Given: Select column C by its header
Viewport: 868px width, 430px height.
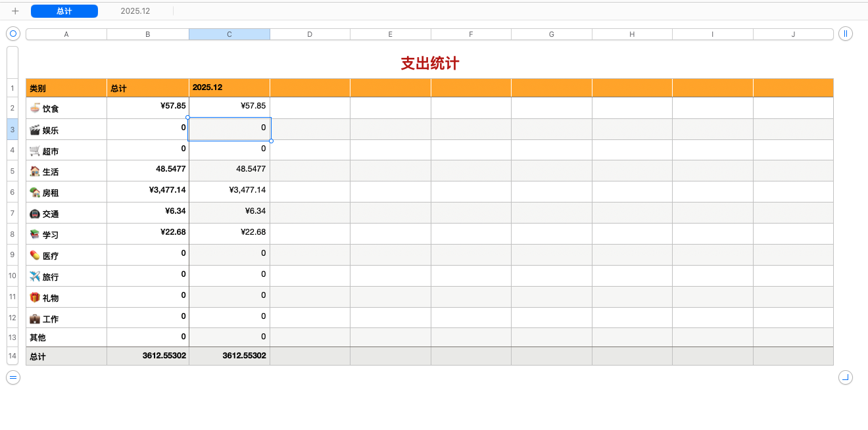Looking at the screenshot, I should (x=229, y=34).
